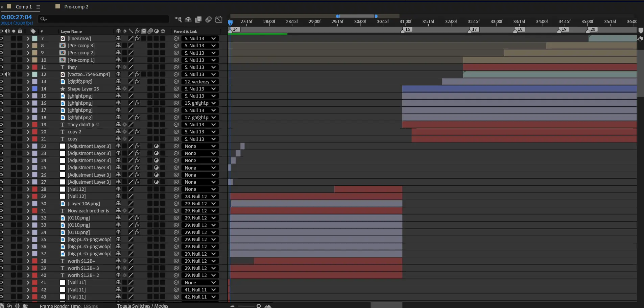Select the Comp 1 tab
644x308 pixels.
click(24, 7)
